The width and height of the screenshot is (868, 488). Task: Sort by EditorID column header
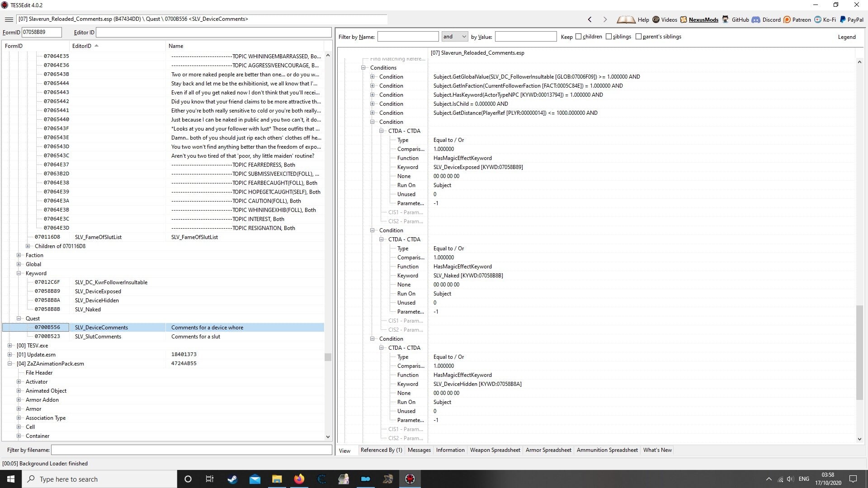(x=118, y=46)
